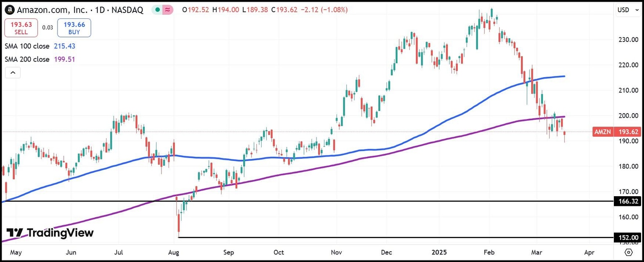Click Jul on the time axis
This screenshot has height=262, width=644.
pyautogui.click(x=119, y=252)
